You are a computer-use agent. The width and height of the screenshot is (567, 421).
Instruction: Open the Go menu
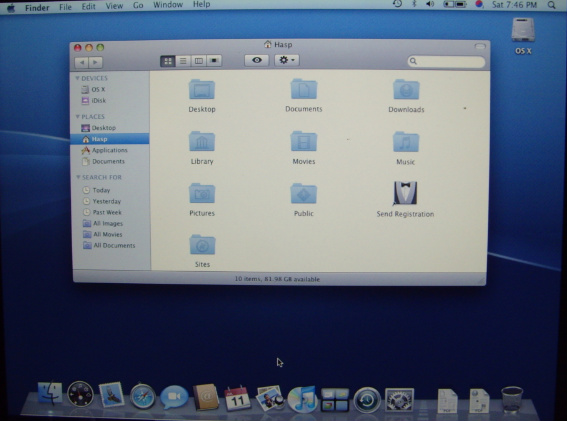138,5
